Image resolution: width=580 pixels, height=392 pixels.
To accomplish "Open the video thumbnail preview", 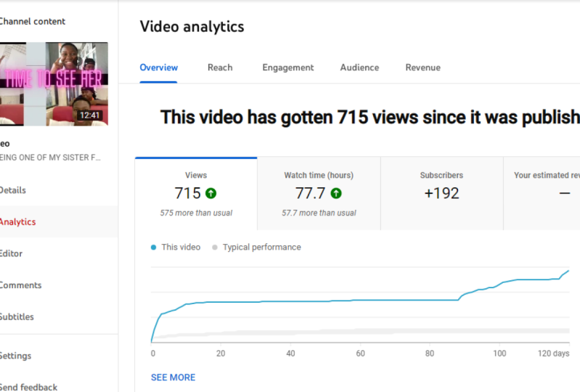I will click(x=54, y=84).
